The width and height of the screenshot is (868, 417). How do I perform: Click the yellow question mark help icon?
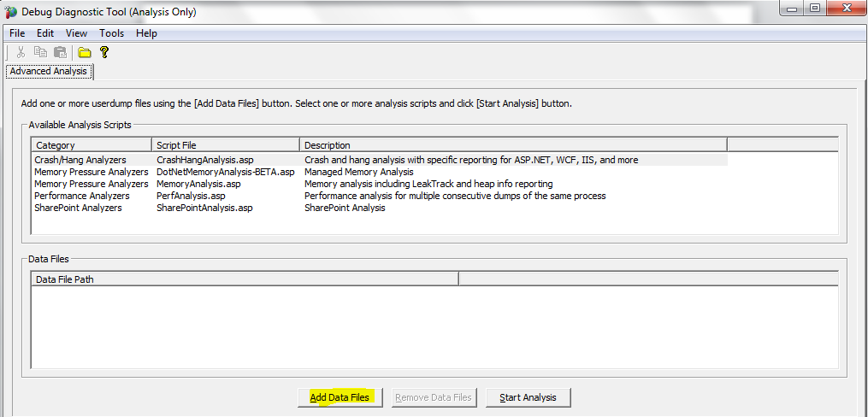tap(104, 52)
